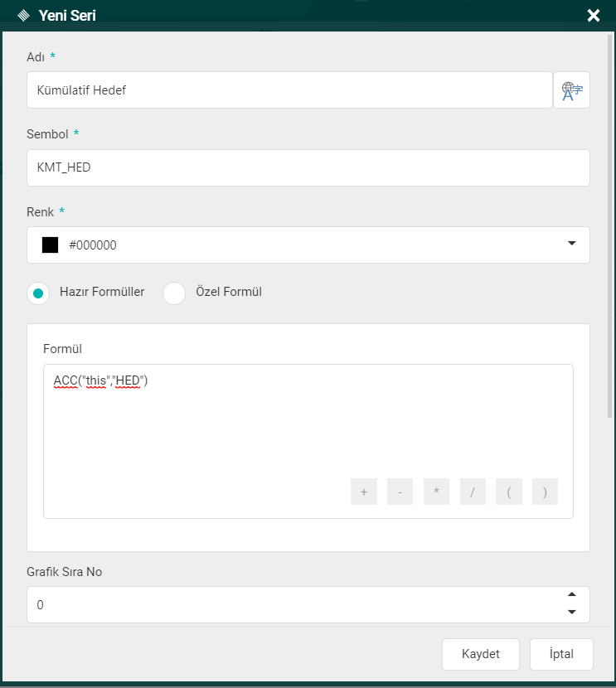Click inside the Formül text area
Image resolution: width=616 pixels, height=688 pixels.
click(308, 423)
